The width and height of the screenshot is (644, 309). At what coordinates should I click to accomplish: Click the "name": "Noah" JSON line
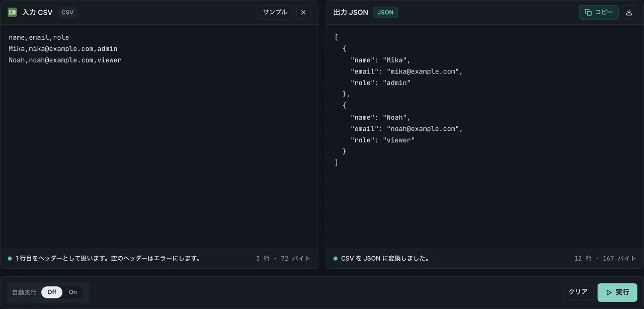click(x=380, y=117)
